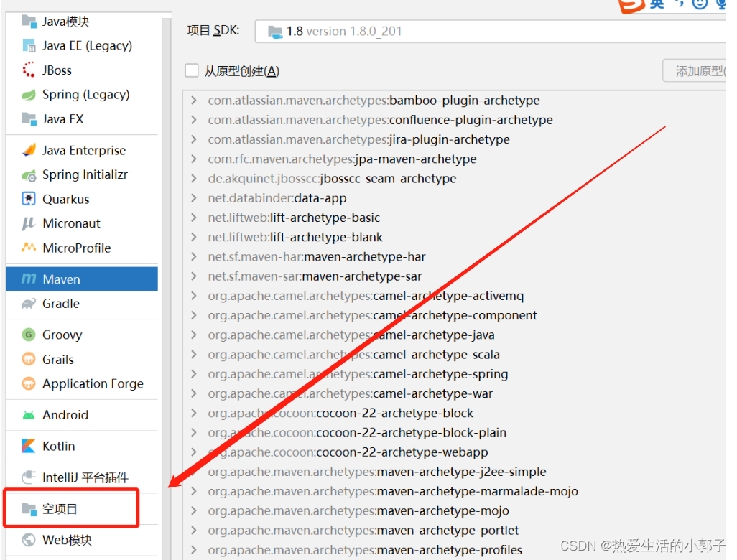This screenshot has height=560, width=737.
Task: Select Quarkus label in the list
Action: 66,199
